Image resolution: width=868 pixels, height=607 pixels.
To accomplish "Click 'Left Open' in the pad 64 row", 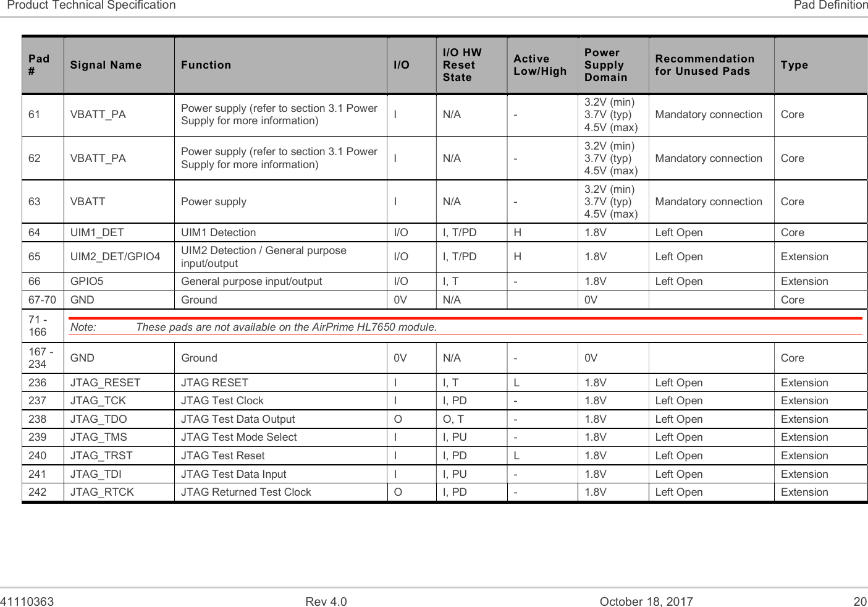I will coord(678,232).
